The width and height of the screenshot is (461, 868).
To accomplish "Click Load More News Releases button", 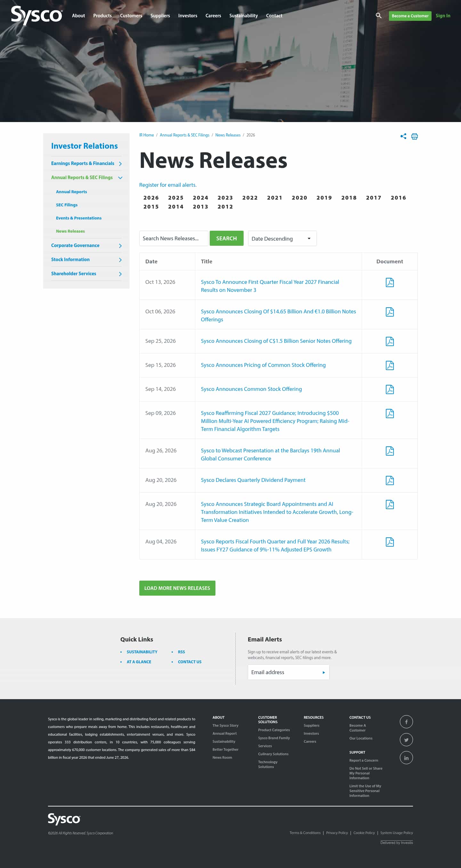I will coord(177,588).
